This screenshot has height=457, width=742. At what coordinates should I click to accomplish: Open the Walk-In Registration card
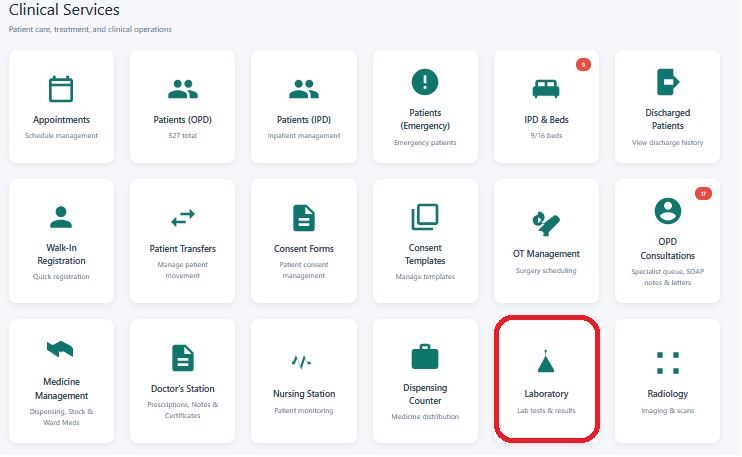click(x=62, y=241)
